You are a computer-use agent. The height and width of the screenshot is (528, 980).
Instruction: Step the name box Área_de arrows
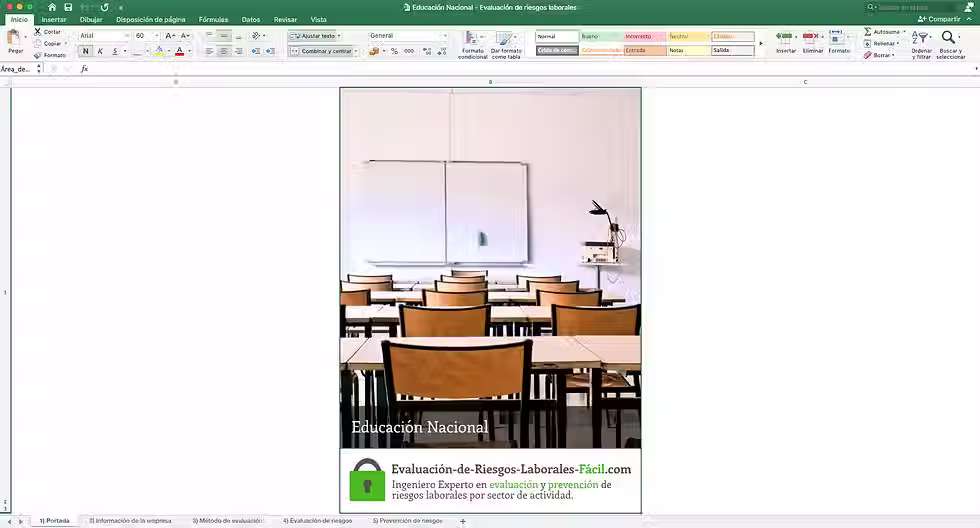[x=39, y=69]
